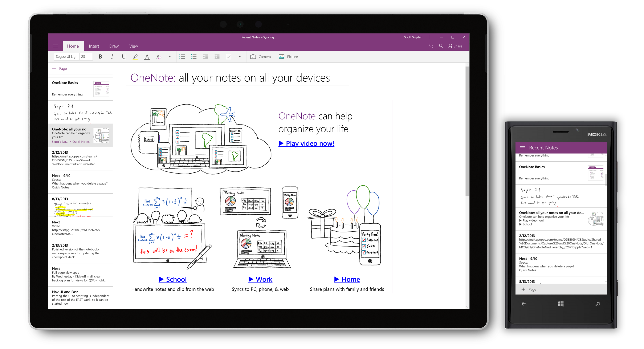Viewport: 644px width, 349px height.
Task: Enable the indent decrease icon
Action: (x=205, y=56)
